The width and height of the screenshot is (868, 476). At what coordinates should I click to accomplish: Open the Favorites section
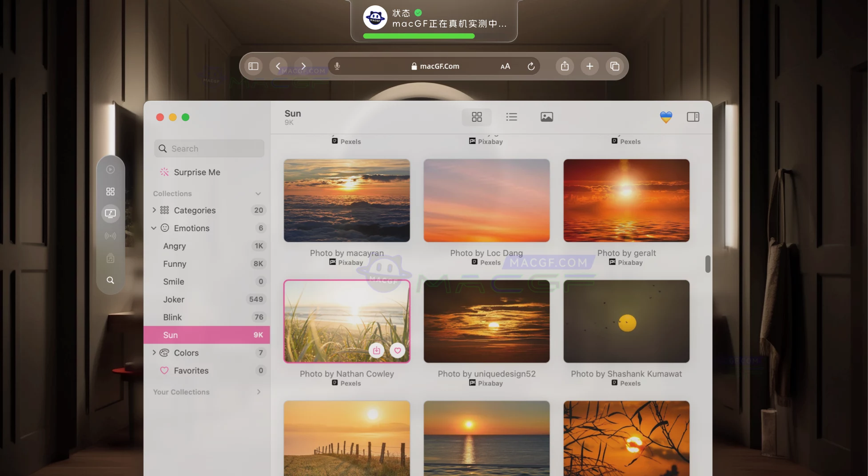191,370
